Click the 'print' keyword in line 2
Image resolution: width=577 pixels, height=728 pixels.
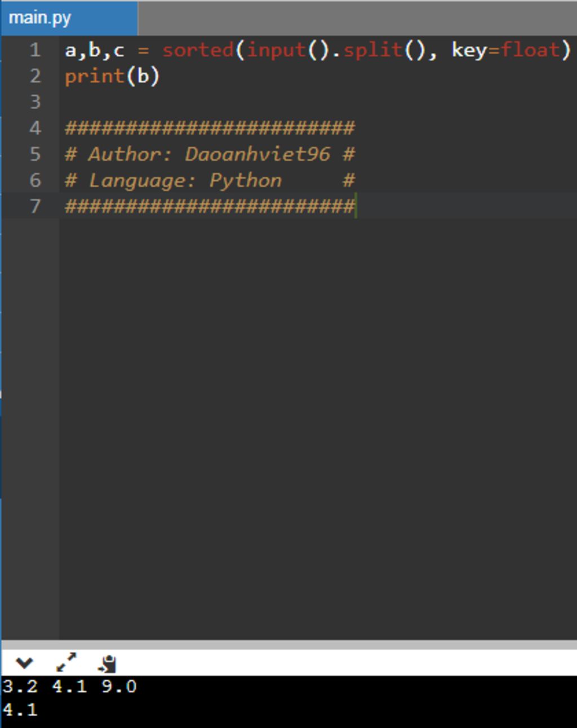95,77
